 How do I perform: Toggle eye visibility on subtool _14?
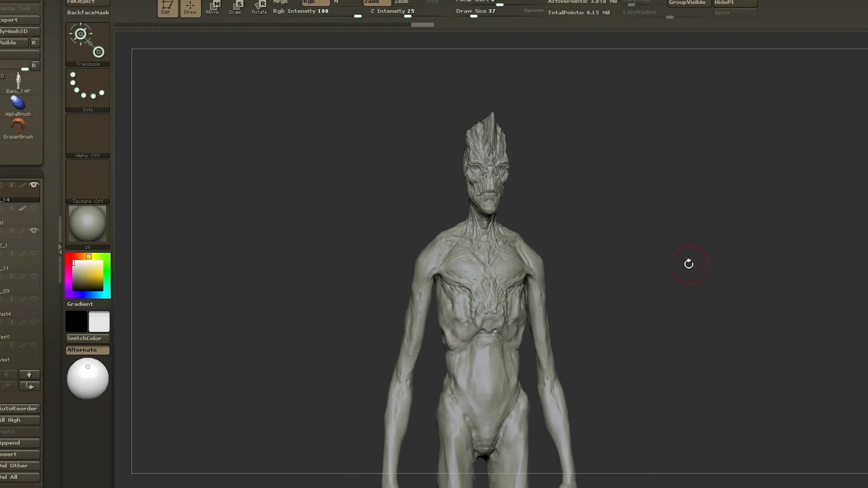(34, 185)
